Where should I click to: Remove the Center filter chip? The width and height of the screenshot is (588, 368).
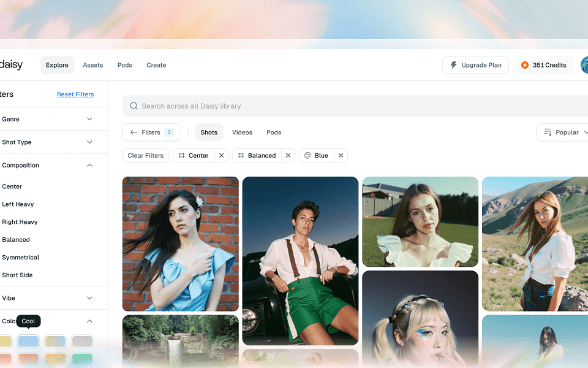(221, 155)
